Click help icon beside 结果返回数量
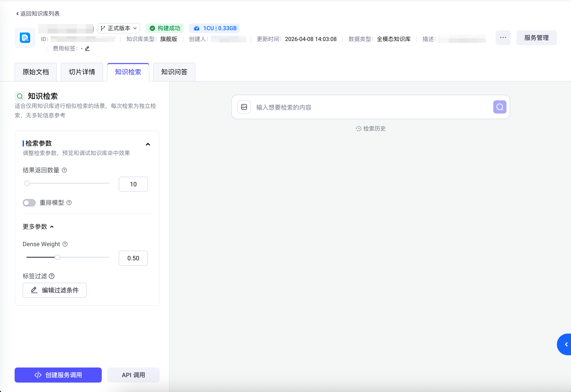571x392 pixels. (x=64, y=170)
